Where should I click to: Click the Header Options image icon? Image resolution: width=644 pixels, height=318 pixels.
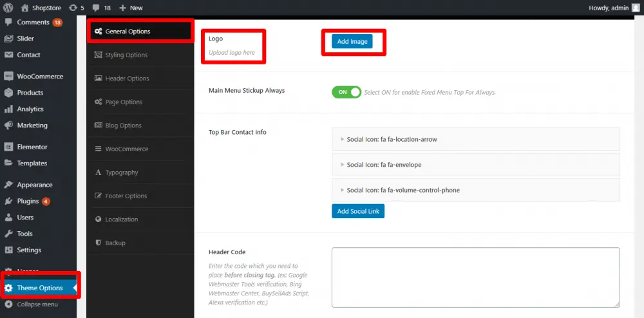point(98,79)
